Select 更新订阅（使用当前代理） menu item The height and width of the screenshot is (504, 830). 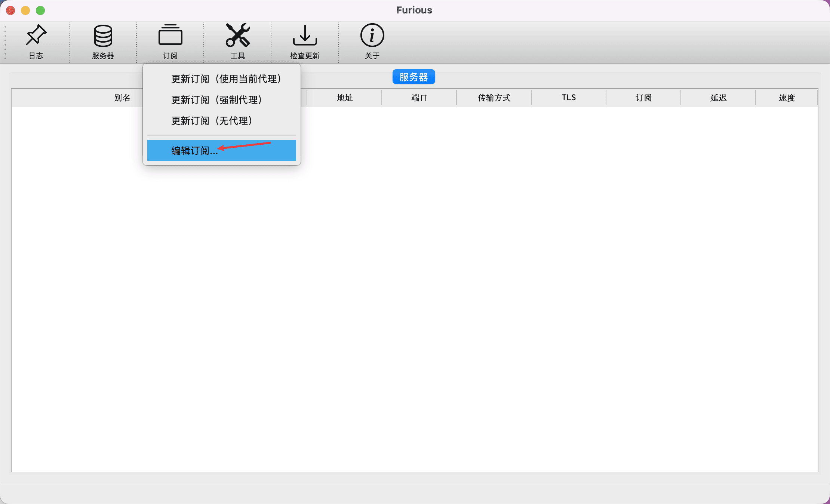point(226,79)
